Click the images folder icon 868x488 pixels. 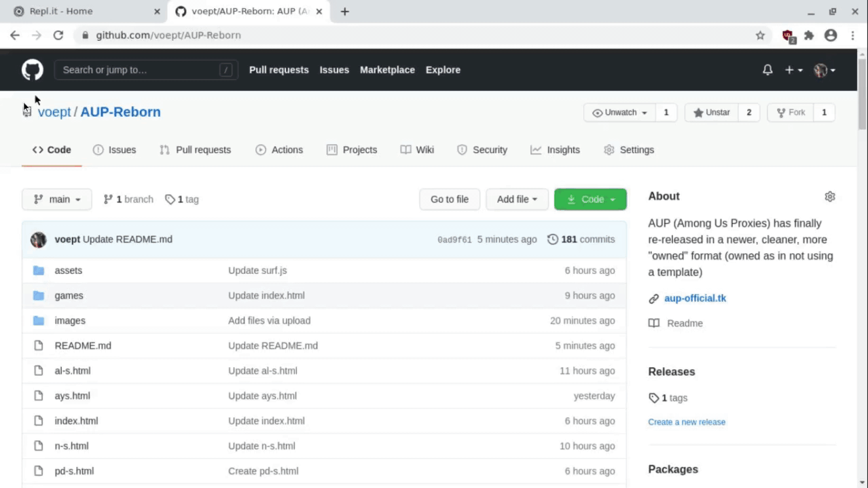click(39, 321)
